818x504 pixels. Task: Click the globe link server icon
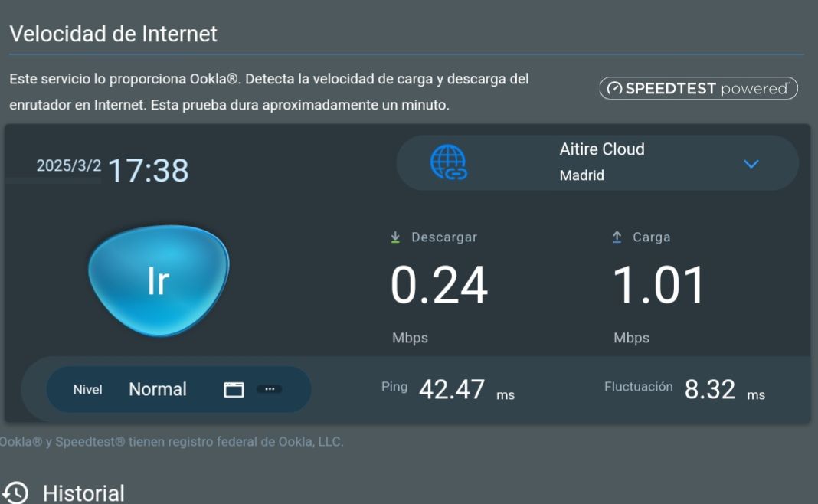click(448, 162)
